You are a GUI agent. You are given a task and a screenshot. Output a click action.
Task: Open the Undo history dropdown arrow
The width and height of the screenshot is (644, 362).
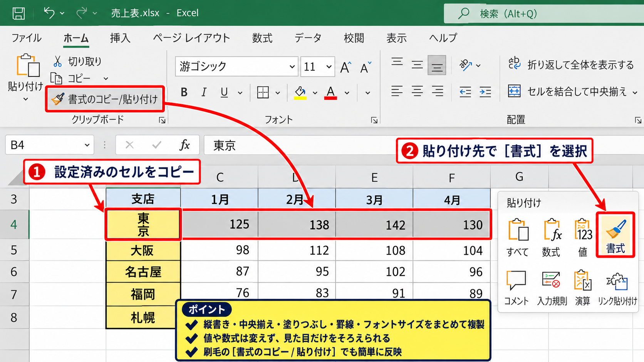(62, 13)
